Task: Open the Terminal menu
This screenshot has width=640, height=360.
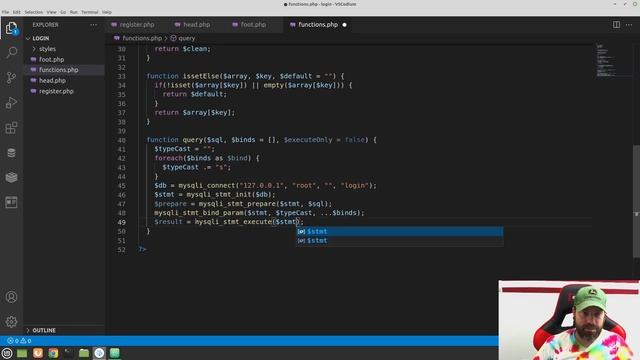Action: coord(89,12)
